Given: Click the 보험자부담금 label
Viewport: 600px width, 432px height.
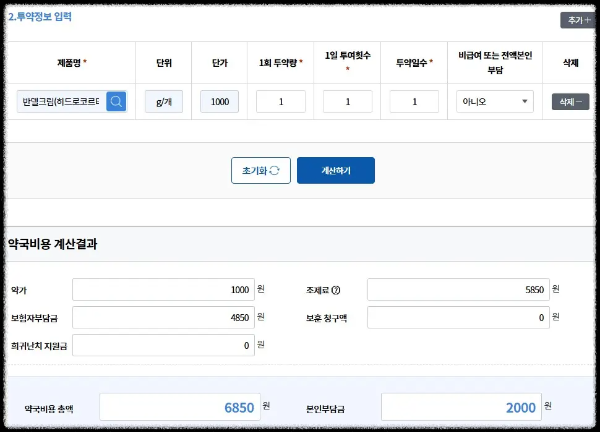Looking at the screenshot, I should click(x=34, y=318).
